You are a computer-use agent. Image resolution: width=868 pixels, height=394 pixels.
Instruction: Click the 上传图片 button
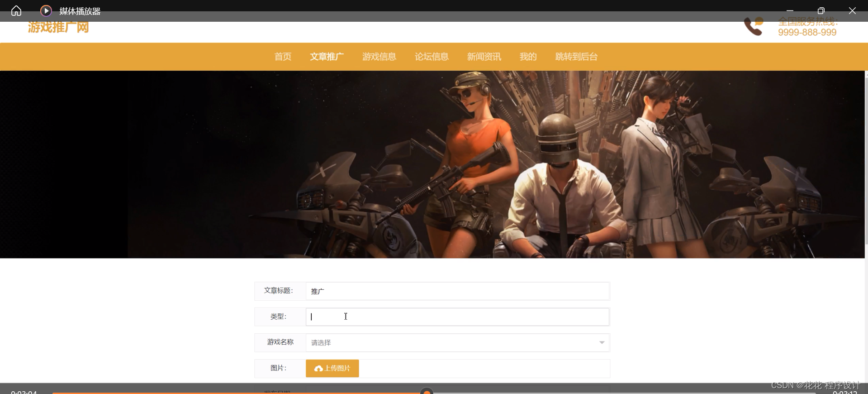pos(332,369)
